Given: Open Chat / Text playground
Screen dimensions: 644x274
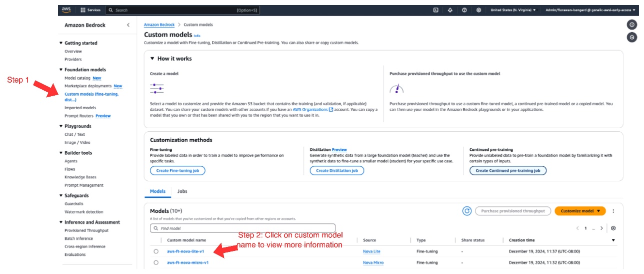Looking at the screenshot, I should 74,134.
